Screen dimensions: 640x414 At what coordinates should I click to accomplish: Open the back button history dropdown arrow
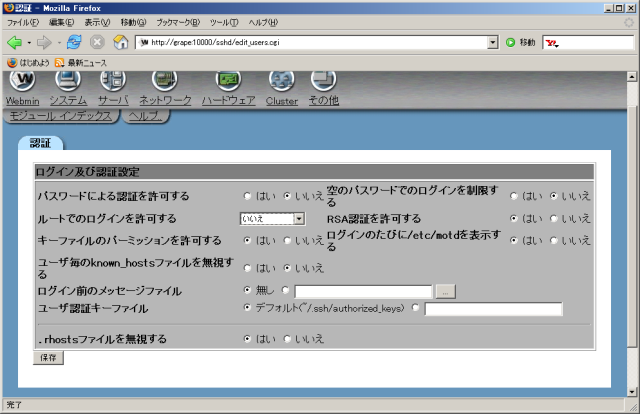coord(29,43)
